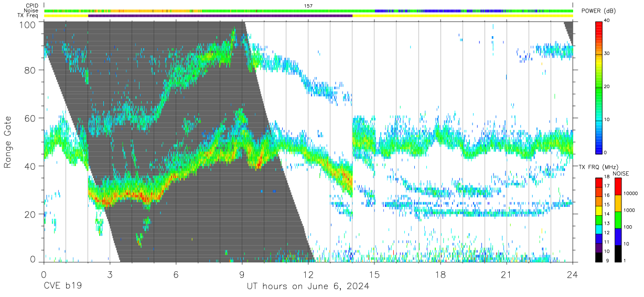Viewport: 644px width, 297px height.
Task: Click the '1' value on noise scale
Action: (625, 260)
